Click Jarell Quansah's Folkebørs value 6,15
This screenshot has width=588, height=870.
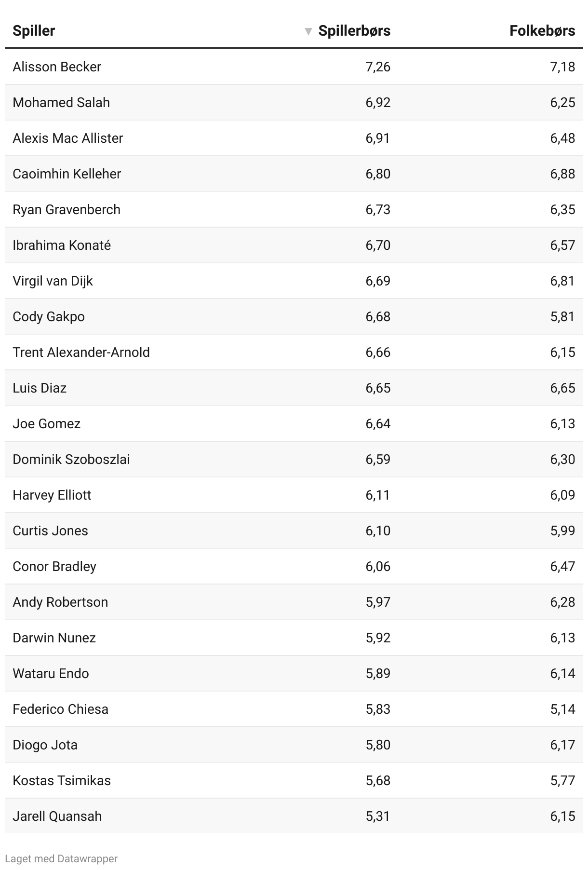(562, 816)
